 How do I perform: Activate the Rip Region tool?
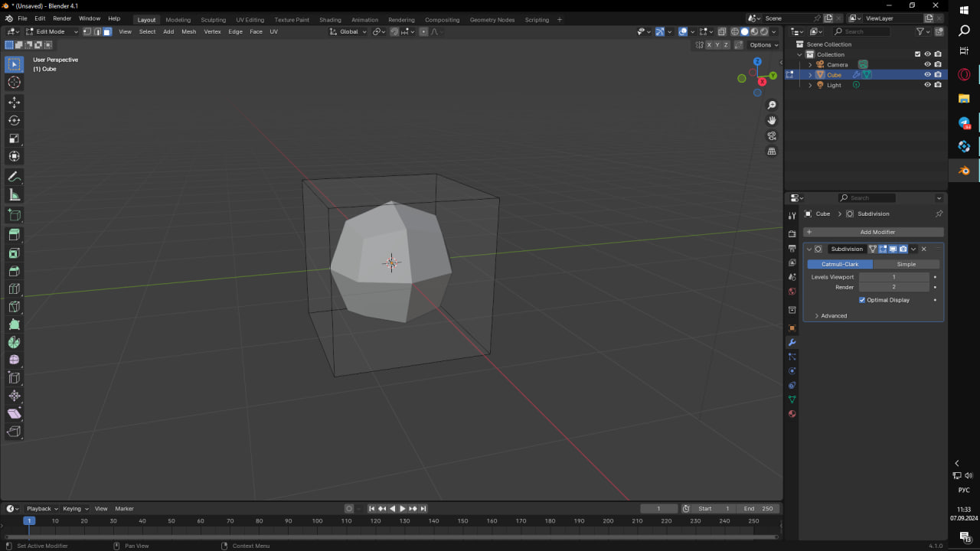click(15, 432)
